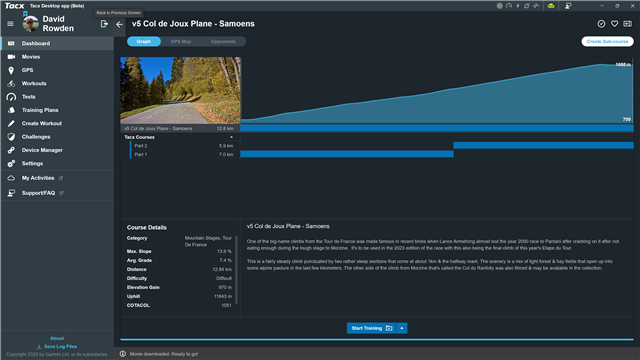
Task: Click the elevation profile graph
Action: pyautogui.click(x=437, y=90)
